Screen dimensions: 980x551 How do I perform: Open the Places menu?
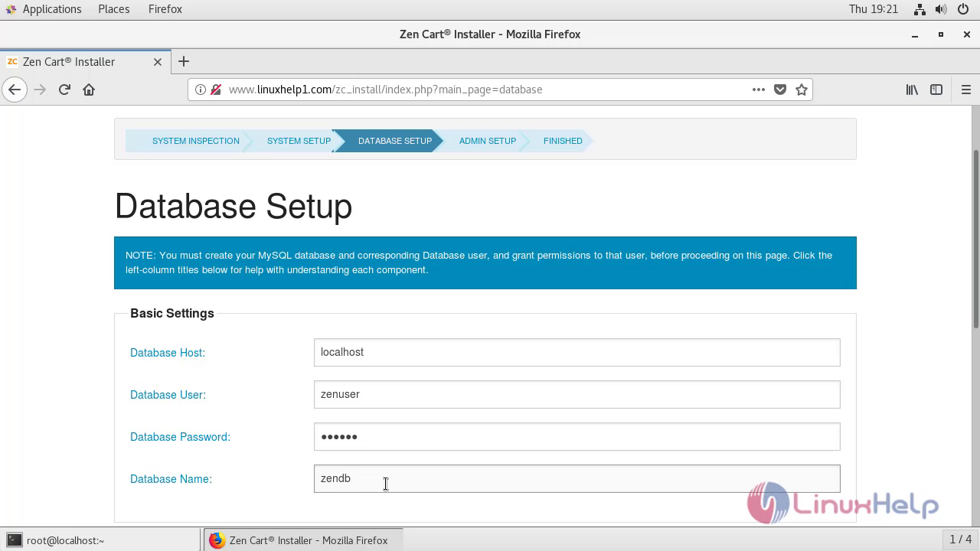[x=114, y=9]
